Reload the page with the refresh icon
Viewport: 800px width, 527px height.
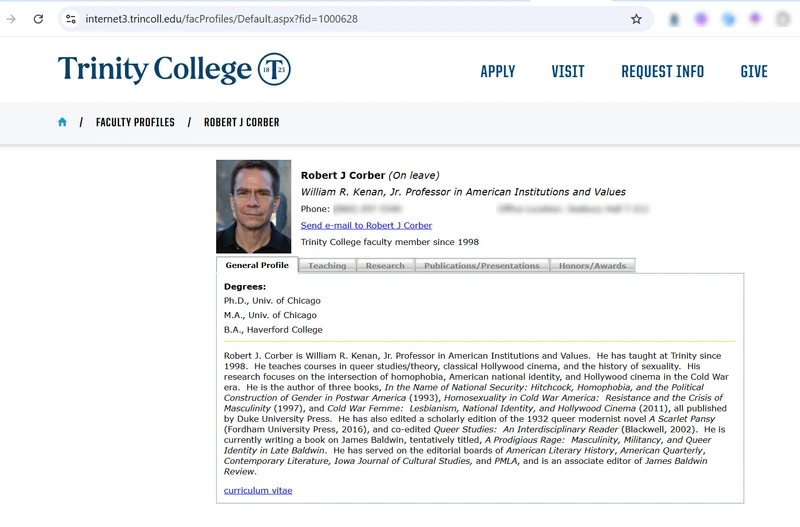[38, 19]
